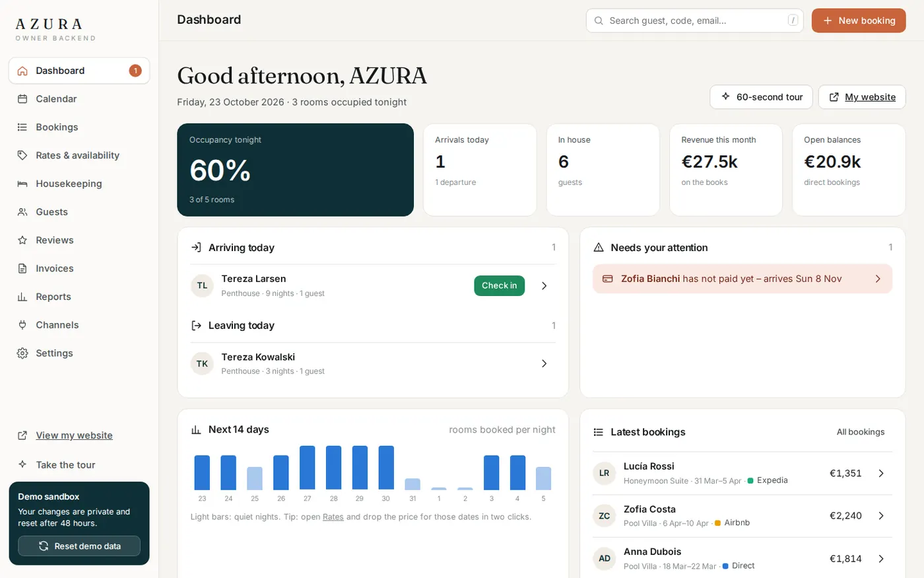Open the Rates link in chart tip
924x578 pixels.
point(333,517)
